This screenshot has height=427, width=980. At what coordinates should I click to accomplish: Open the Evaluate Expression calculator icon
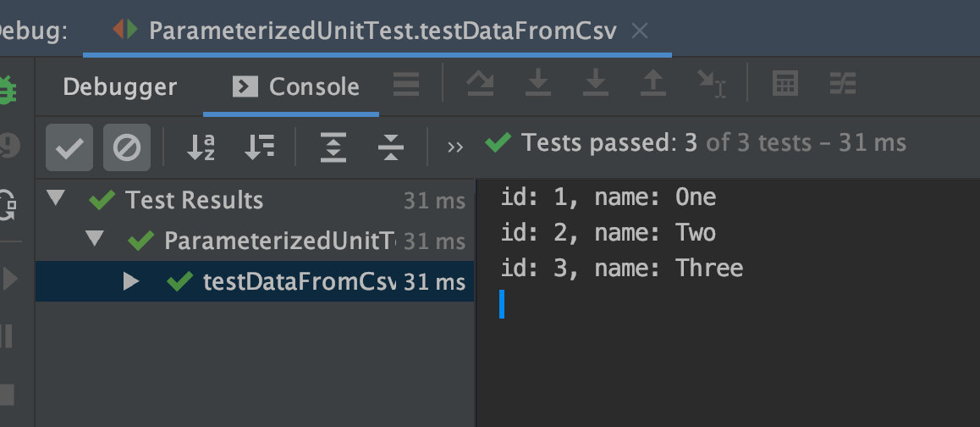point(785,83)
